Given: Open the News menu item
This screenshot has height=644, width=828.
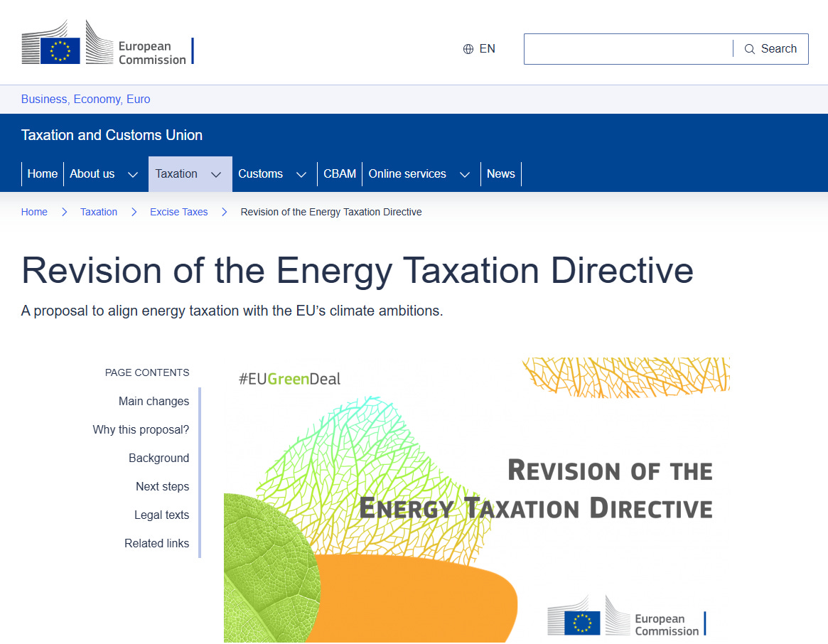Looking at the screenshot, I should (x=500, y=174).
